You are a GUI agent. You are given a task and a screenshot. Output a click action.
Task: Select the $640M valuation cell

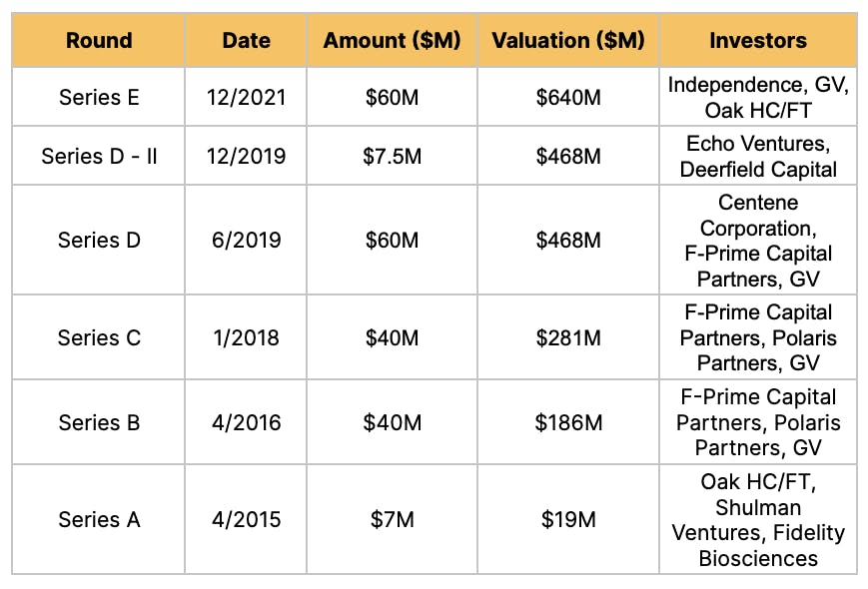pyautogui.click(x=569, y=97)
